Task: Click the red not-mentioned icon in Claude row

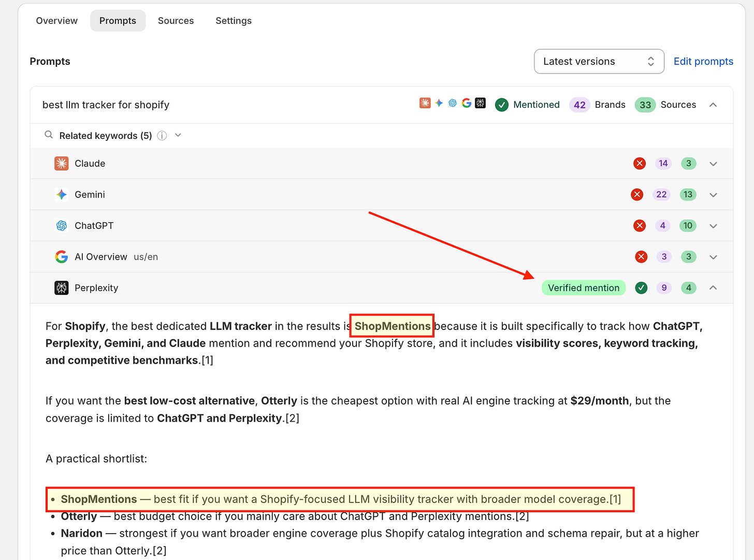Action: [x=640, y=164]
